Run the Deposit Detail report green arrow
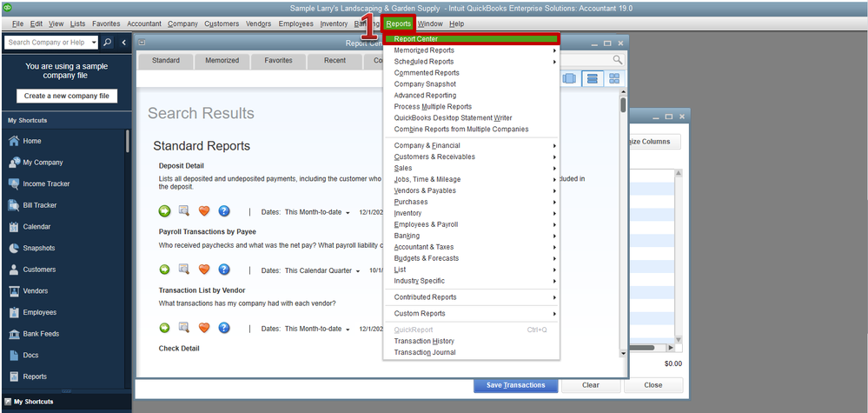 tap(164, 211)
